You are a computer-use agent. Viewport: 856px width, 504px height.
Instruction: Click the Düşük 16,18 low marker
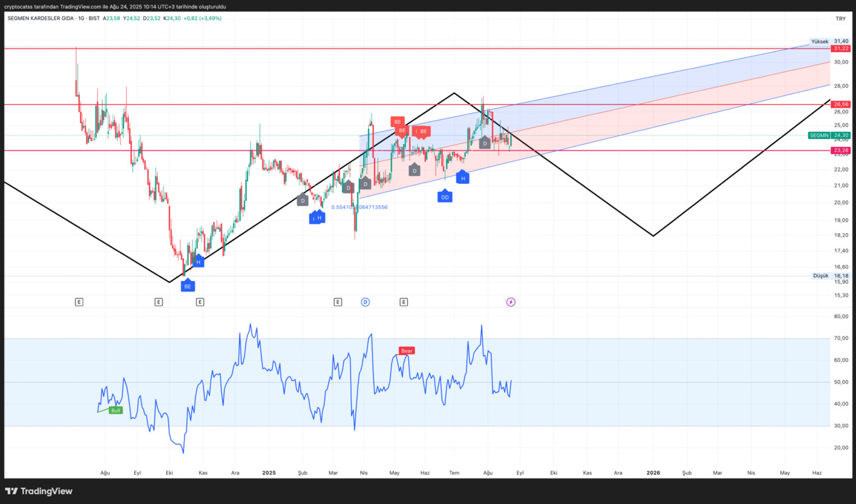(x=831, y=275)
